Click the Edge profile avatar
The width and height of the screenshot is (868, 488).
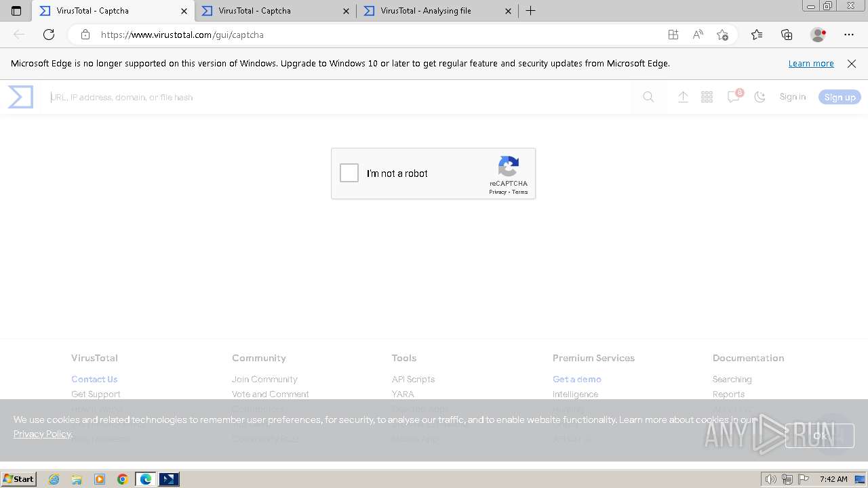coord(818,35)
